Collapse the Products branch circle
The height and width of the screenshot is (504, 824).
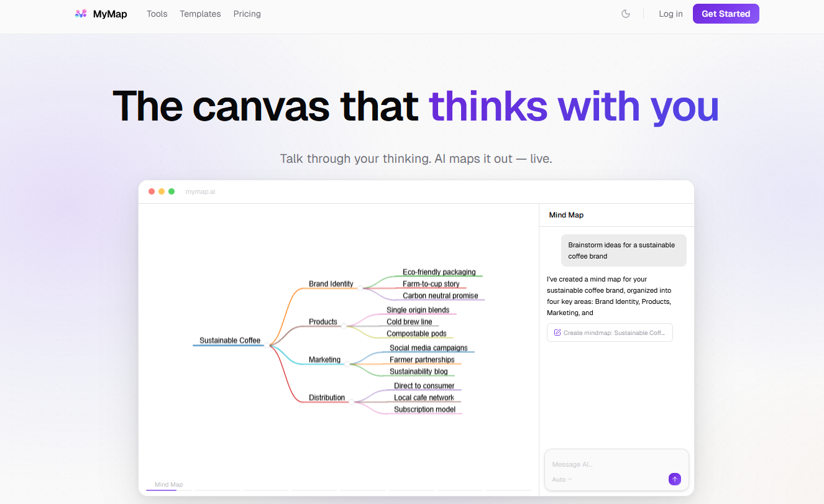343,326
